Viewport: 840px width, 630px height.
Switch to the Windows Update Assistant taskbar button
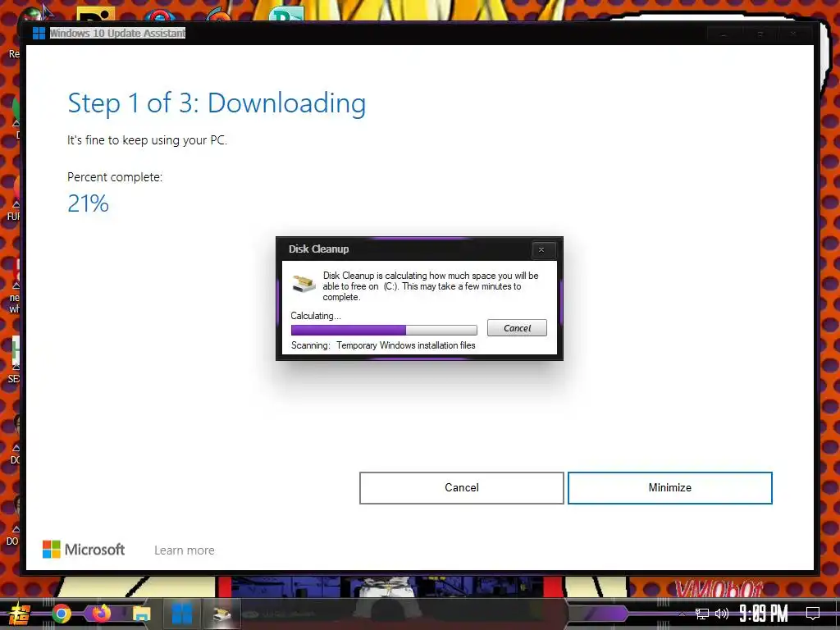181,614
